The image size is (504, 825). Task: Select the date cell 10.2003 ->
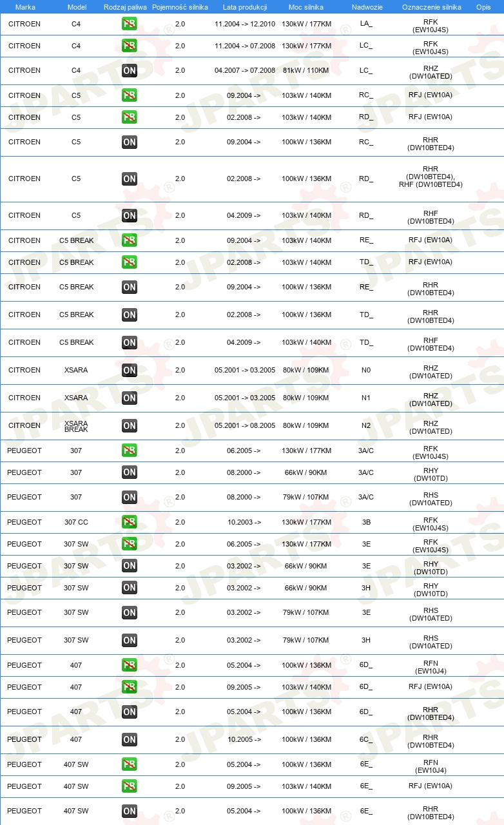tap(244, 522)
